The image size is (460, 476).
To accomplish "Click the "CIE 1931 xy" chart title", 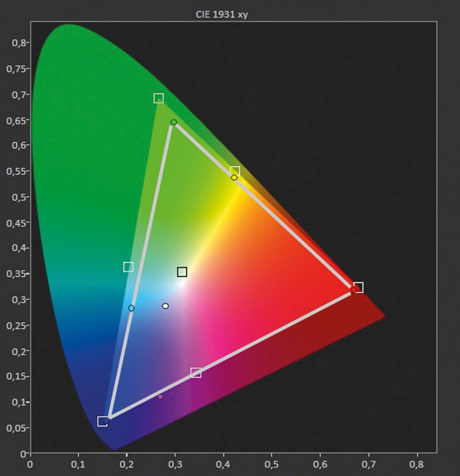I will (221, 15).
